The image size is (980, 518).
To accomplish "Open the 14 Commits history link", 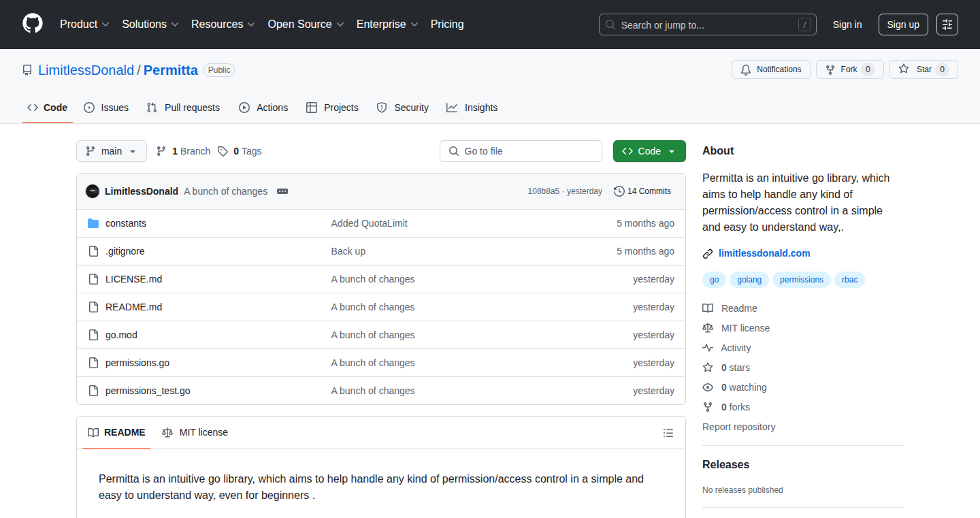I will point(642,191).
